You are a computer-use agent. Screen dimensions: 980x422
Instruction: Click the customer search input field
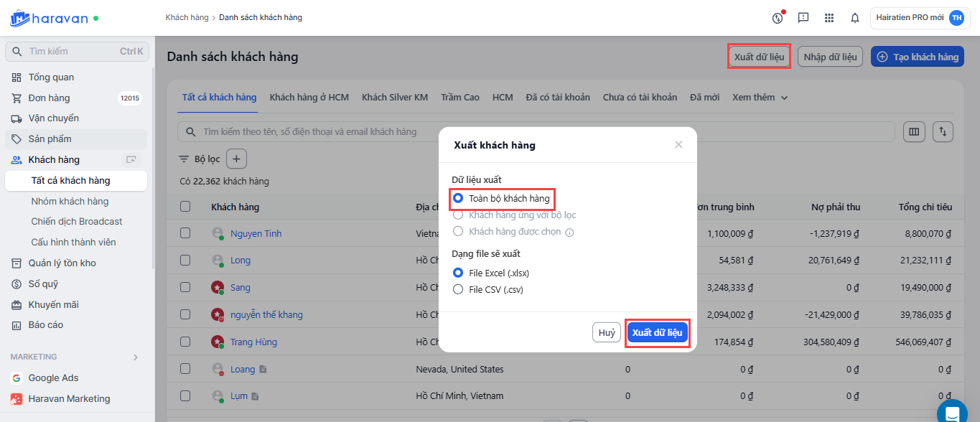(x=536, y=132)
